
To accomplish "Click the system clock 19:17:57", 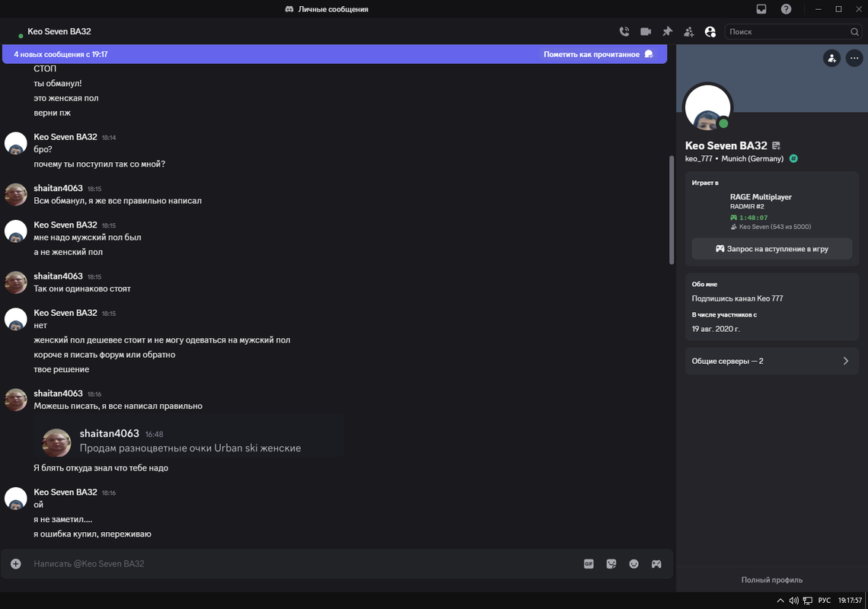I will pos(850,600).
